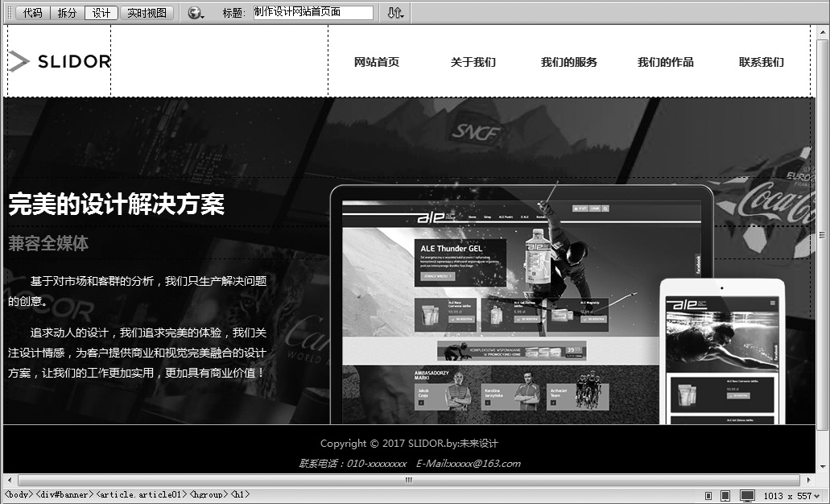830x504 pixels.
Task: Click the horizontal scrollbar right arrow
Action: point(808,480)
